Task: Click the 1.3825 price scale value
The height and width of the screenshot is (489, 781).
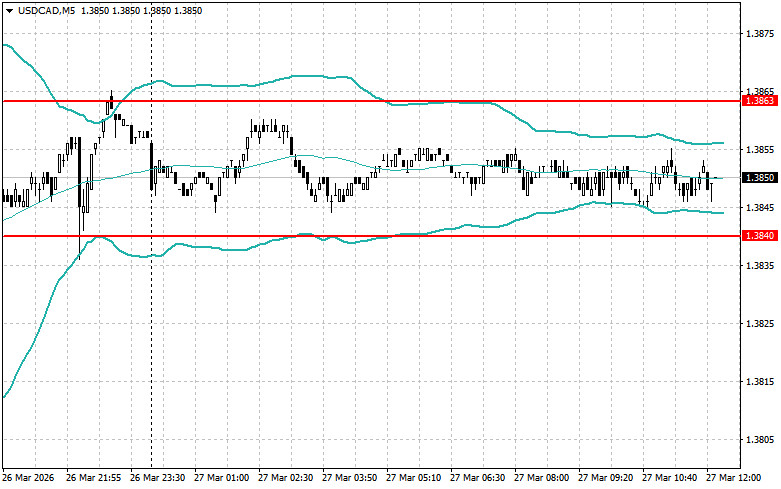Action: 760,324
